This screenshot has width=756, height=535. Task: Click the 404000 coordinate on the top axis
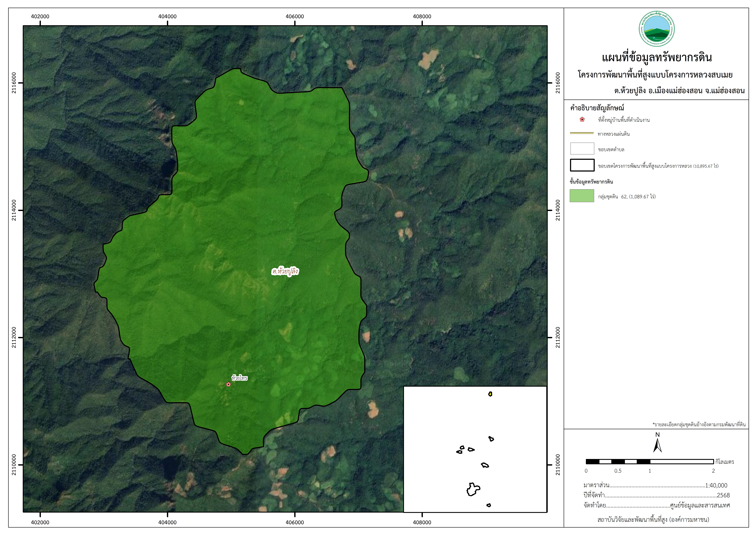(167, 16)
